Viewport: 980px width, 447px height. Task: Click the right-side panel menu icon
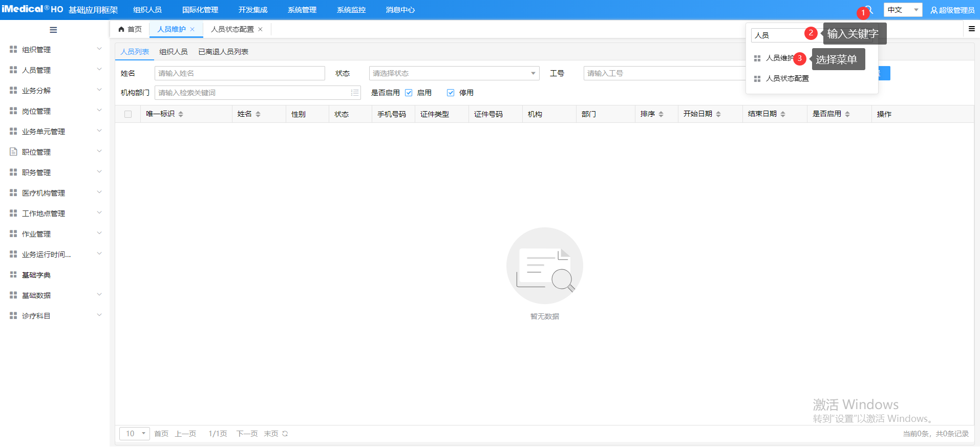(x=971, y=29)
